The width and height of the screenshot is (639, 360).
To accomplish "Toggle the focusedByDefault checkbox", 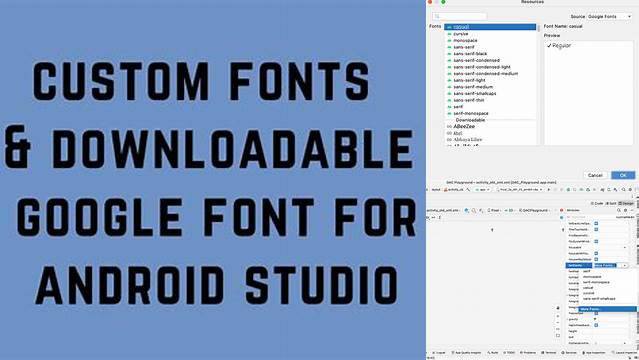I will pyautogui.click(x=596, y=259).
